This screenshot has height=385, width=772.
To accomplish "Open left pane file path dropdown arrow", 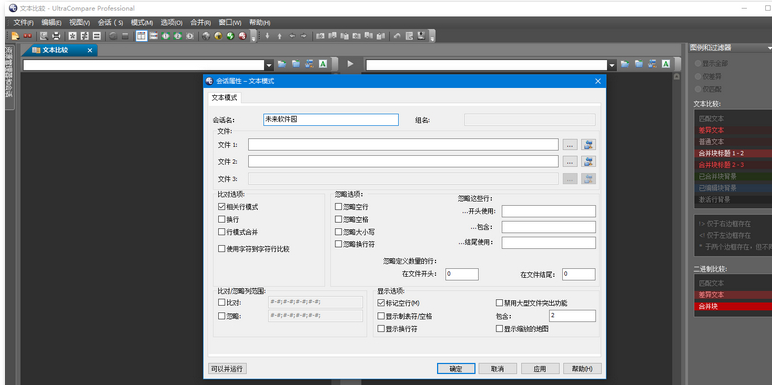I will [x=269, y=65].
